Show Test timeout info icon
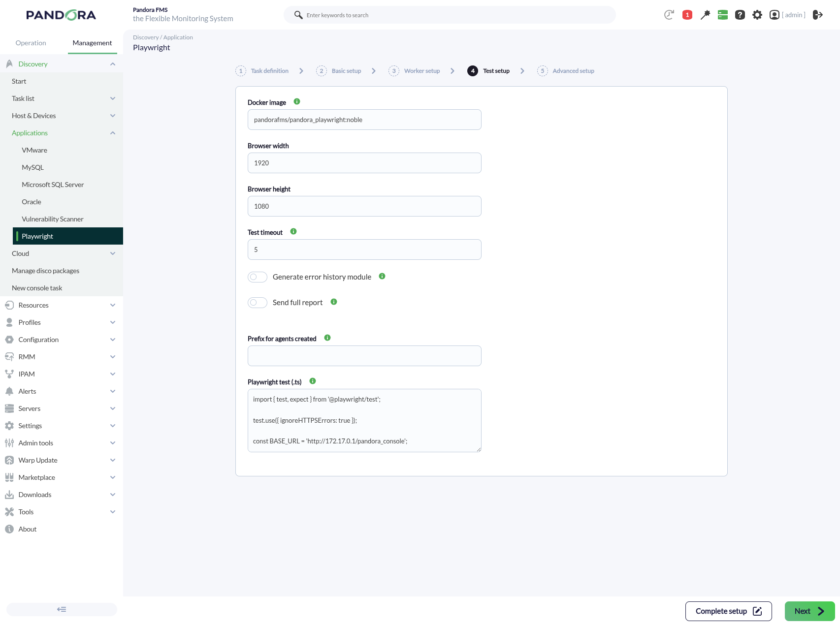Screen dimensions: 840x626 click(293, 231)
